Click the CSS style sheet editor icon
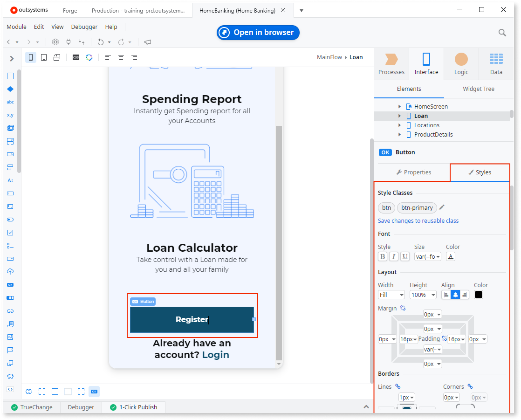 (75, 57)
